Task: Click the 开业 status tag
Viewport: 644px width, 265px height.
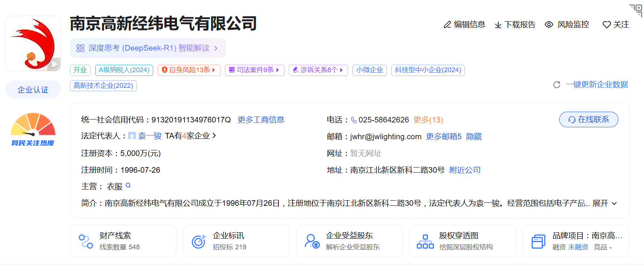Action: (80, 70)
